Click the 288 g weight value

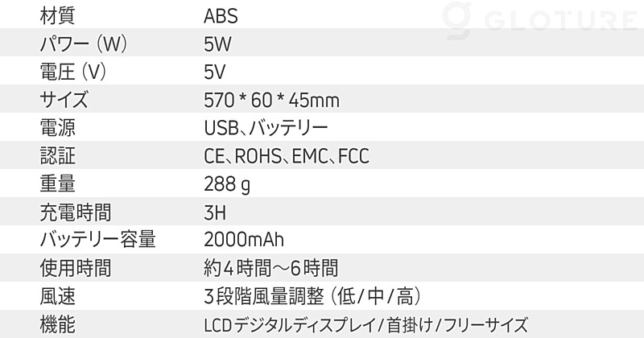click(227, 185)
